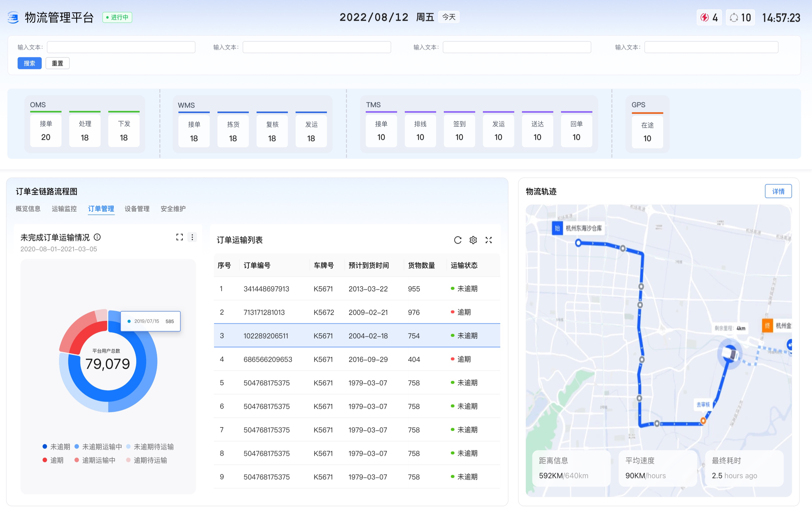Image resolution: width=812 pixels, height=512 pixels.
Task: Click fullscreen icon on donut chart panel
Action: click(x=179, y=237)
